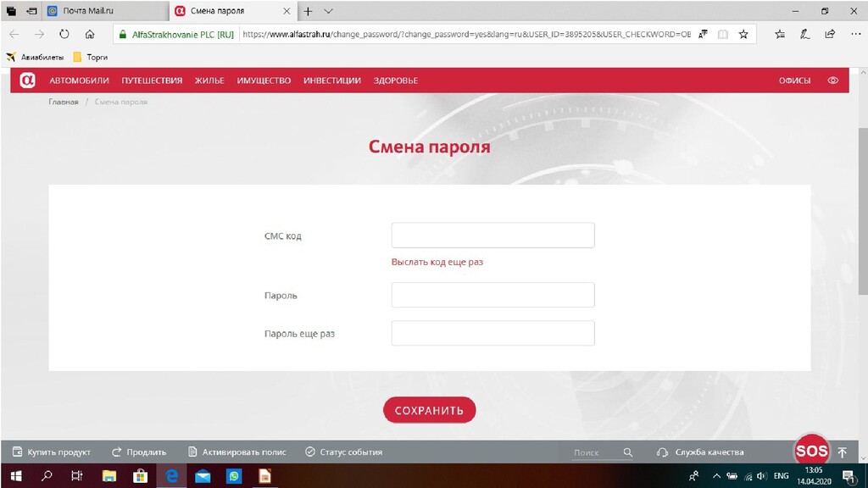Click the URL address bar
The width and height of the screenshot is (868, 488).
tap(466, 34)
